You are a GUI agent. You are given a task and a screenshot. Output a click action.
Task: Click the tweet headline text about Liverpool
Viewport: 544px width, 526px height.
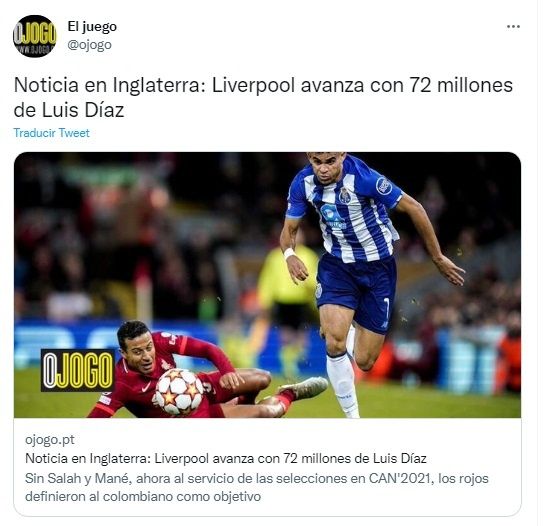pyautogui.click(x=263, y=97)
